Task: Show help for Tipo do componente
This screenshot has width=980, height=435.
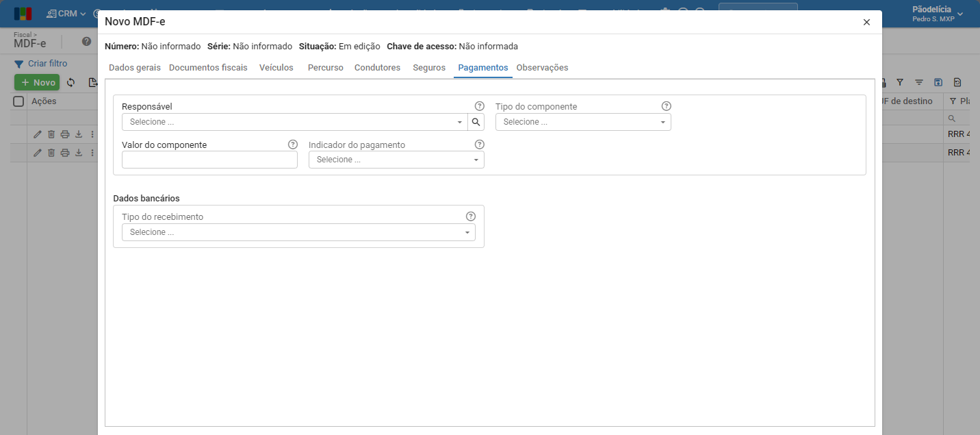Action: point(666,106)
